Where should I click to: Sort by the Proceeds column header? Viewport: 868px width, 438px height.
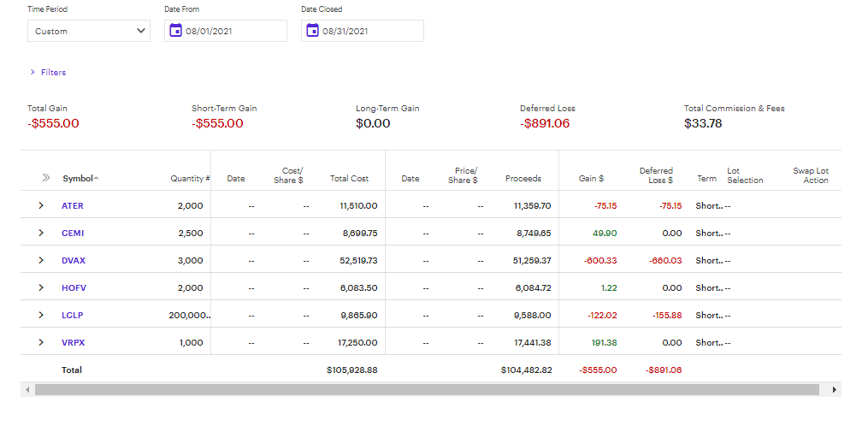pos(523,179)
